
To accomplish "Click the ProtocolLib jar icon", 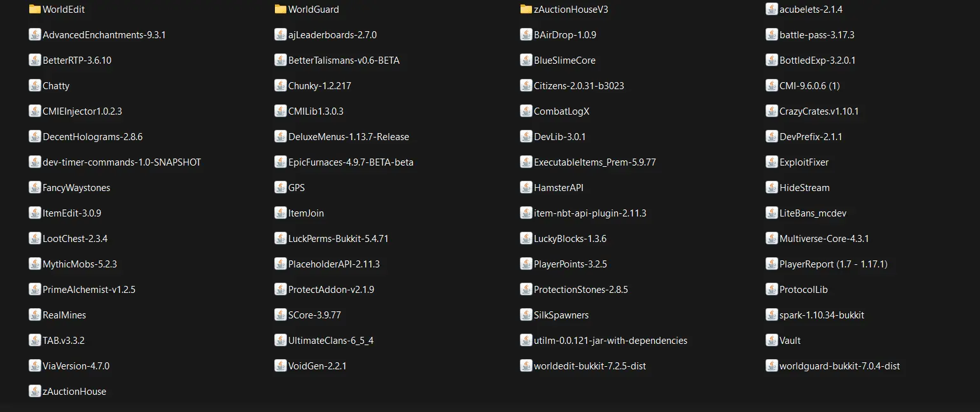I will (771, 289).
